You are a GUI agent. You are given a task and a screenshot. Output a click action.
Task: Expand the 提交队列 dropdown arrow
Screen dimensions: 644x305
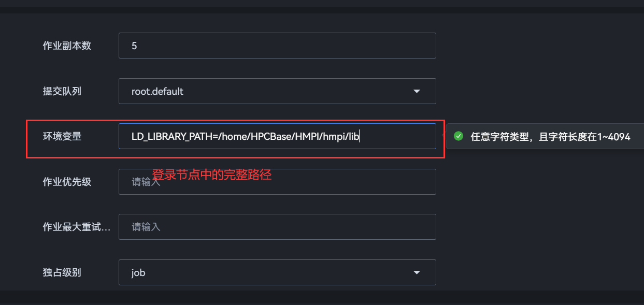pos(417,92)
